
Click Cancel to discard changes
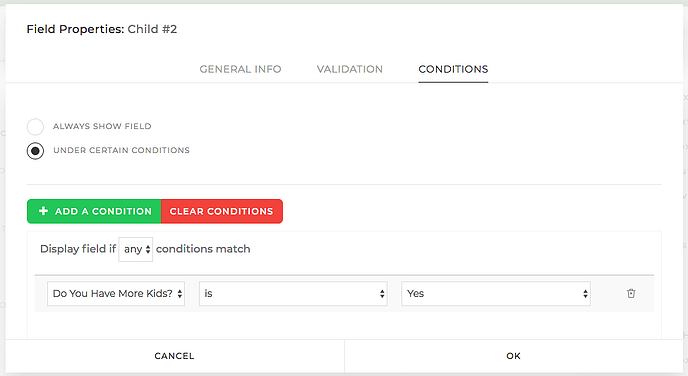pos(175,356)
